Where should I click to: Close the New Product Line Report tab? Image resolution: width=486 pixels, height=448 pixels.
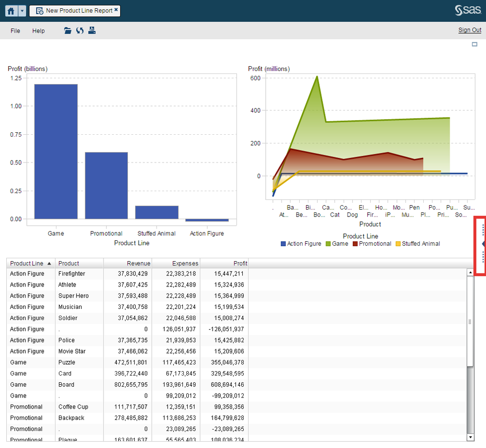116,10
